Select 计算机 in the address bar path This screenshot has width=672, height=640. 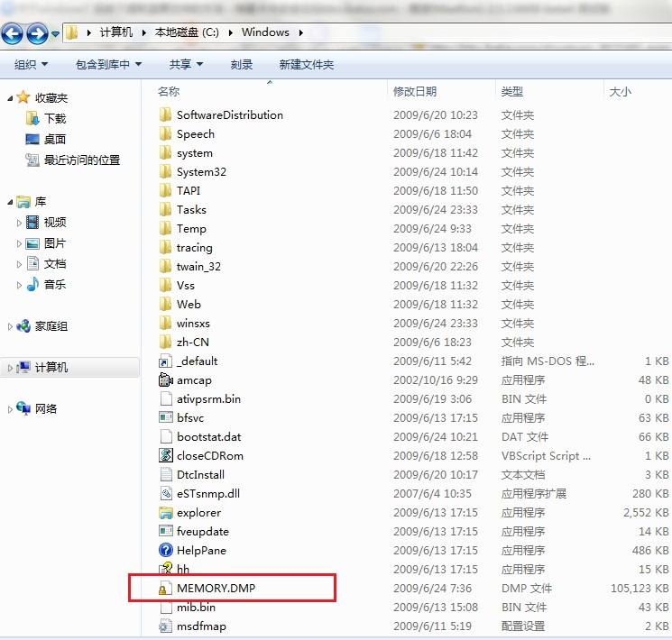click(115, 32)
